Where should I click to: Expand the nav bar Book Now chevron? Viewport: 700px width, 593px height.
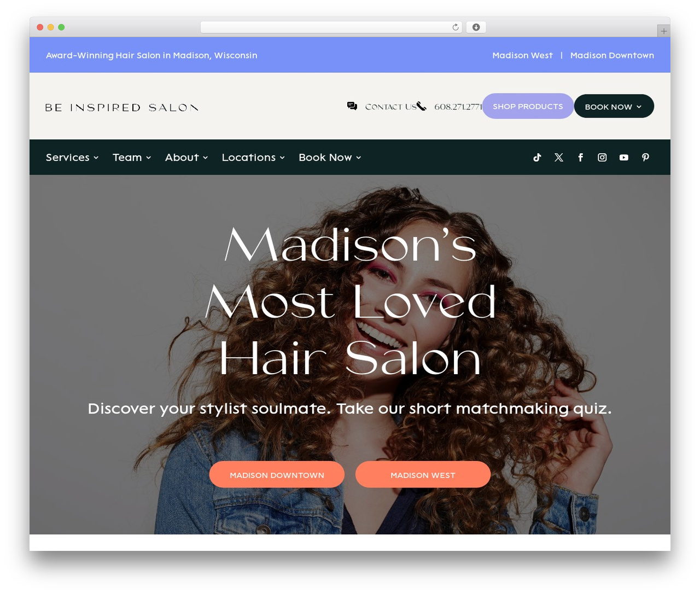pyautogui.click(x=359, y=158)
